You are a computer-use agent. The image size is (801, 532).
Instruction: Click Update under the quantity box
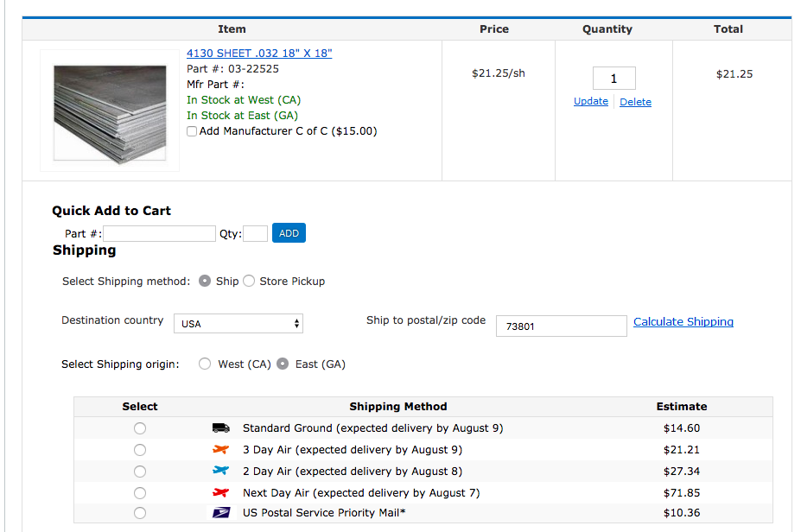590,102
